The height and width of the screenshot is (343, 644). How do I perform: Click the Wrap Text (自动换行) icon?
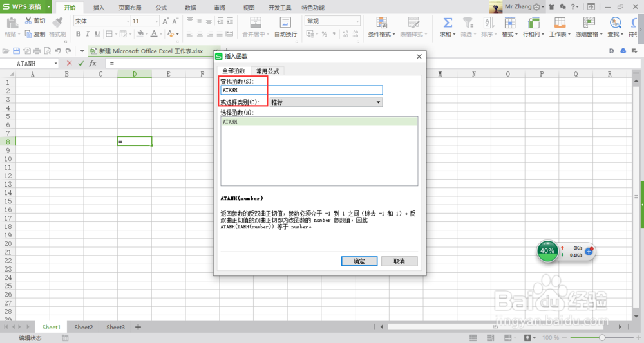[285, 23]
